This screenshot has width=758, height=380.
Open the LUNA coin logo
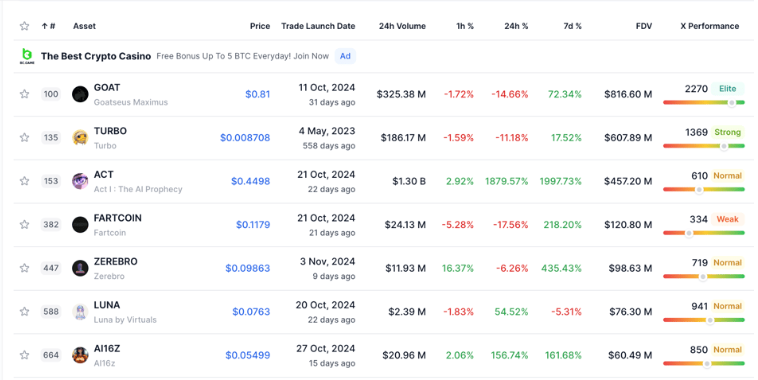[x=80, y=311]
